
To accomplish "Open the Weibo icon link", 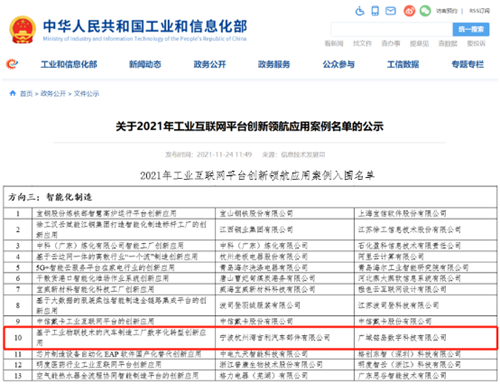I will (x=409, y=11).
